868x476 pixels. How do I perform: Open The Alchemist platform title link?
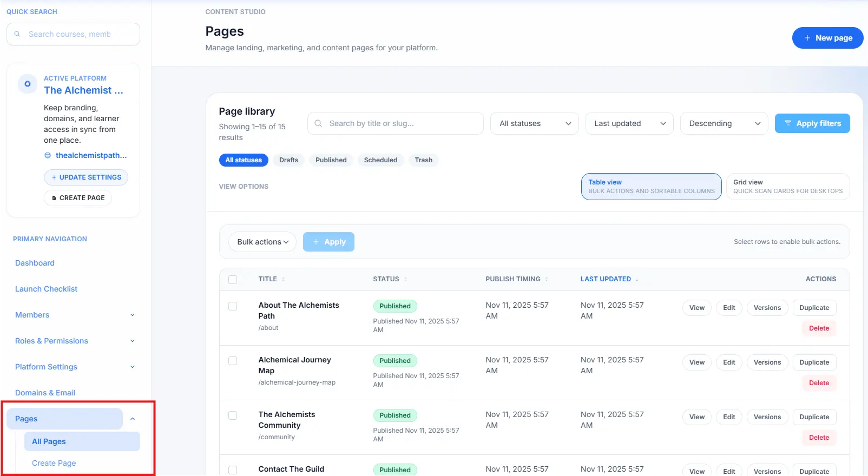click(x=83, y=90)
